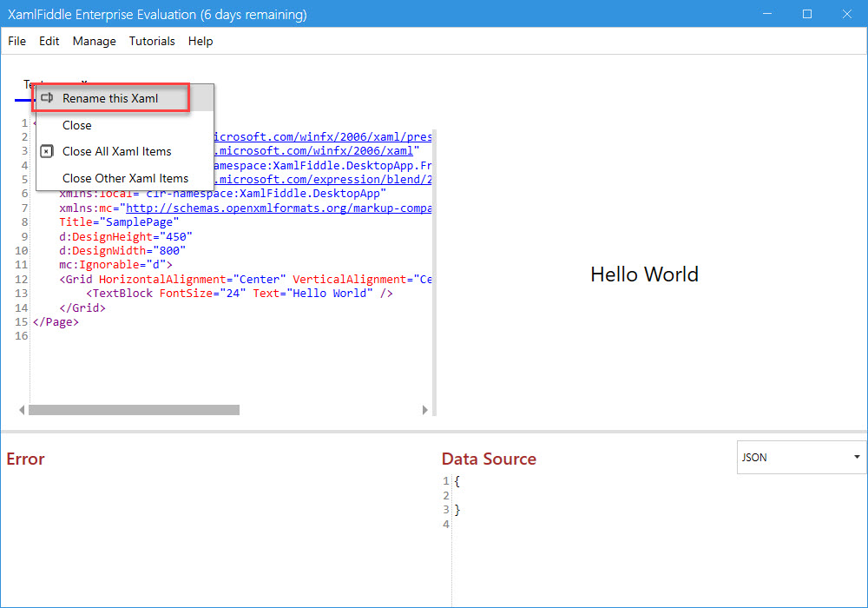The image size is (868, 608).
Task: Click the closing brace in Data Source editor
Action: [x=457, y=510]
